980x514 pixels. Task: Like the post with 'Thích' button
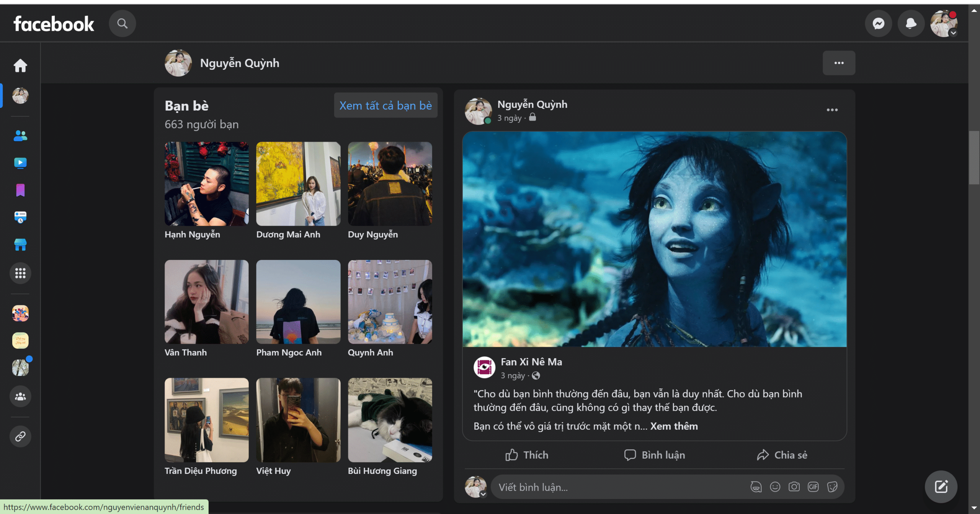coord(527,455)
